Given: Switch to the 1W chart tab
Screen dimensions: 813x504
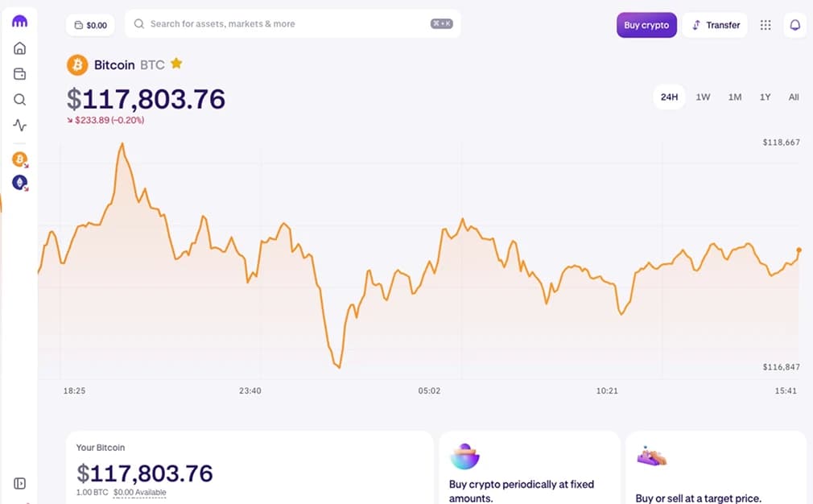Looking at the screenshot, I should click(x=702, y=97).
